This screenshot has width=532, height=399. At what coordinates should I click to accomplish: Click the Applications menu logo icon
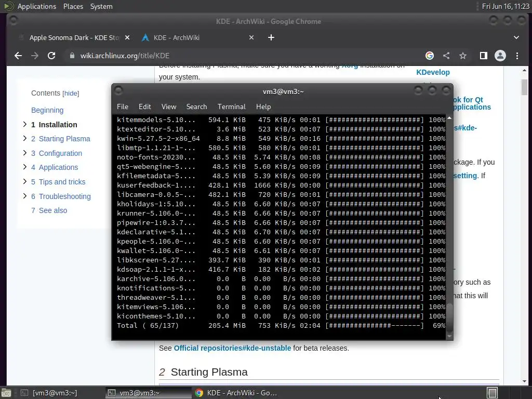point(8,6)
